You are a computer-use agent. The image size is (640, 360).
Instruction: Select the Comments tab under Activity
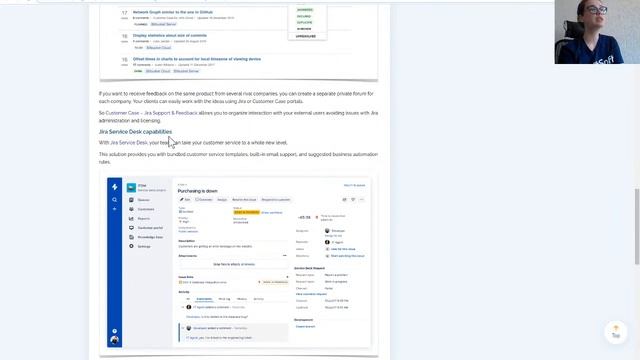tap(204, 299)
